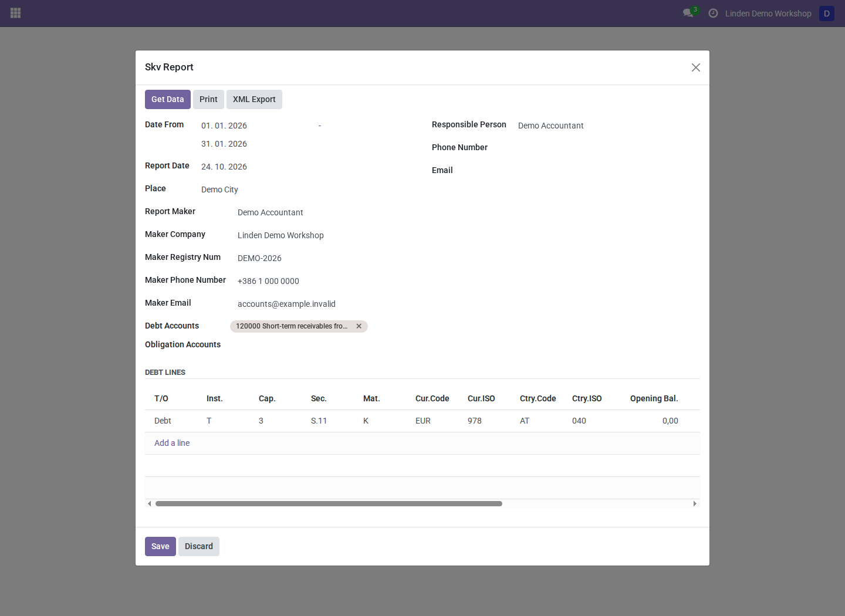Open Responsible Person dropdown field
This screenshot has width=845, height=616.
(x=609, y=126)
